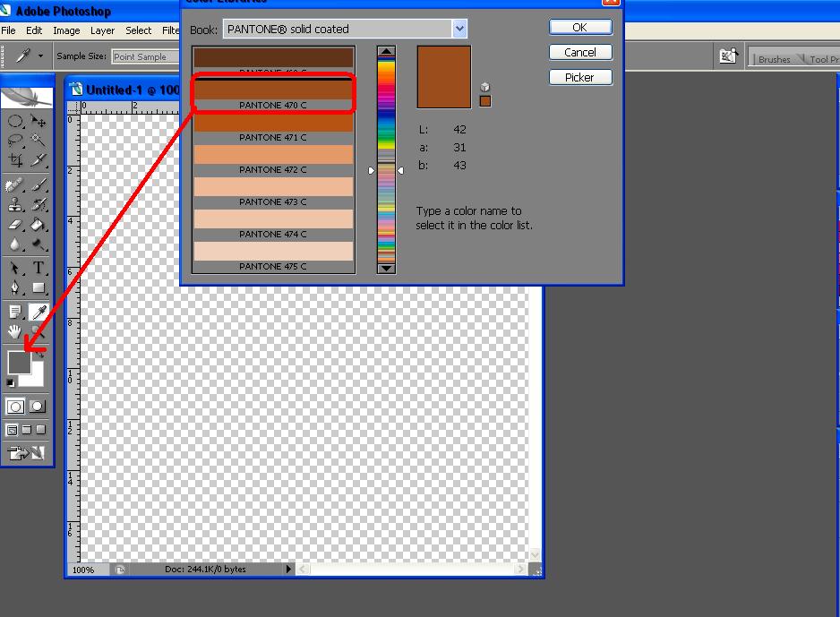Select the Healing Brush tool

(x=15, y=185)
